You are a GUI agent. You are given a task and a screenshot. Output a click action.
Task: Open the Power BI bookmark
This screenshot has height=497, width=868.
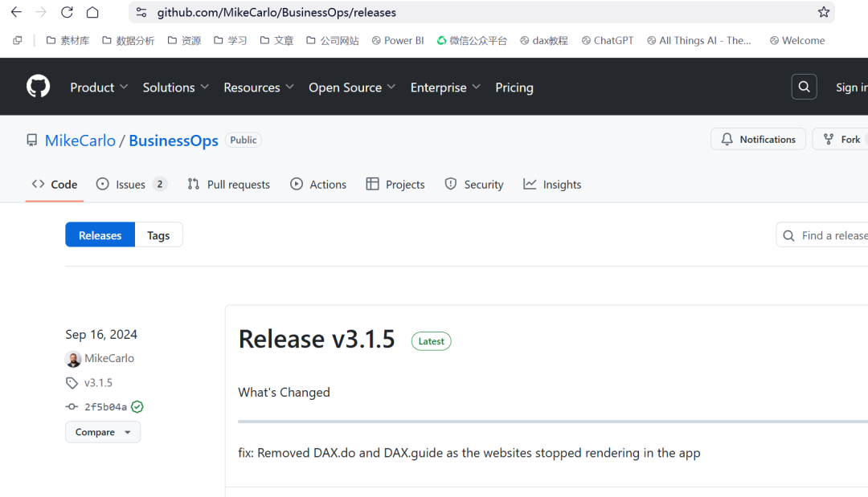click(398, 40)
